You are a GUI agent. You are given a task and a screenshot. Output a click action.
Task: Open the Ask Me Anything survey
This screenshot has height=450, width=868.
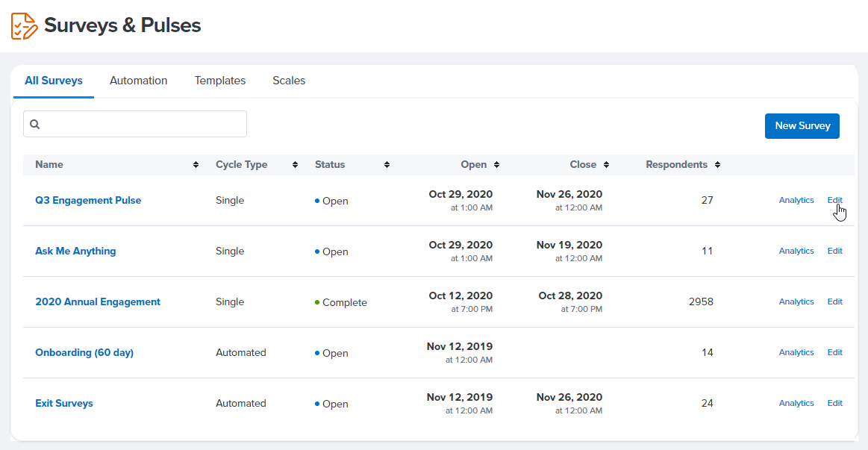click(75, 251)
